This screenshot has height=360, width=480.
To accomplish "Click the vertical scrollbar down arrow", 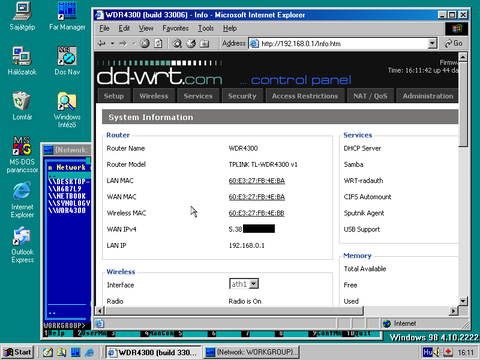I will [x=463, y=301].
